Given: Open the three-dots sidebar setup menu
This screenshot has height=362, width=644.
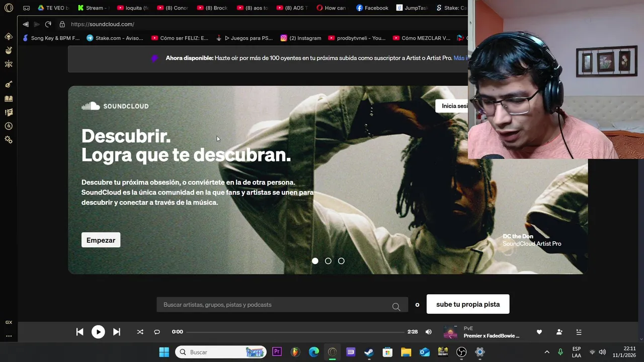Looking at the screenshot, I should pyautogui.click(x=9, y=336).
